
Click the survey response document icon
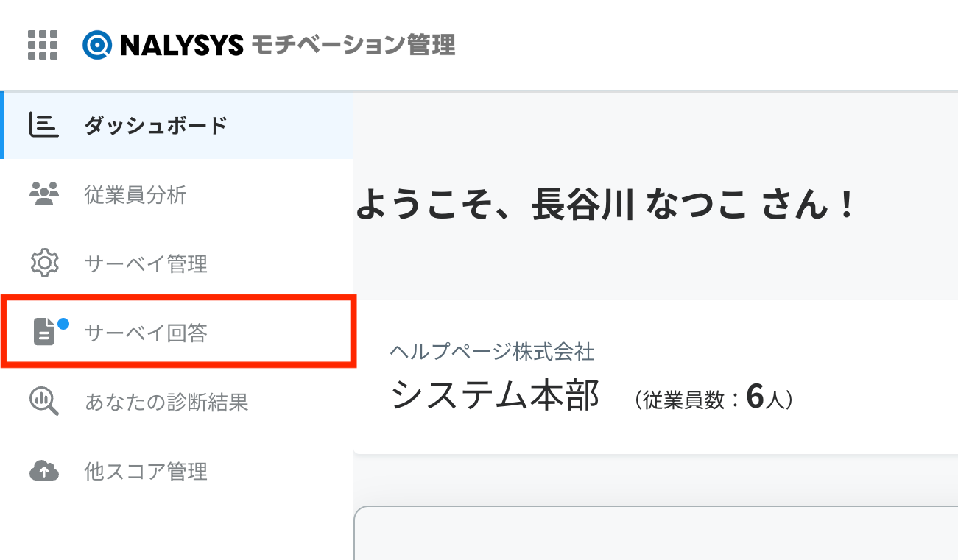pyautogui.click(x=44, y=333)
